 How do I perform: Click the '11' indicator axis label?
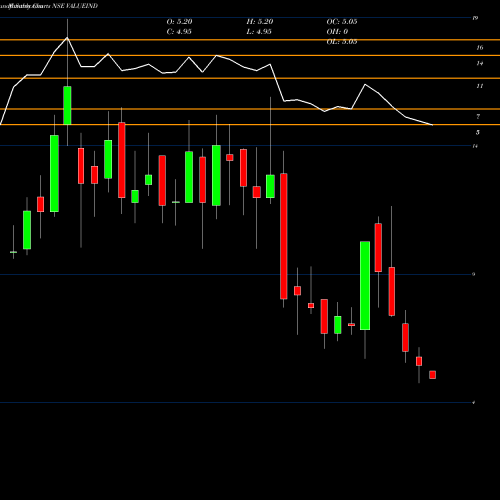[479, 86]
